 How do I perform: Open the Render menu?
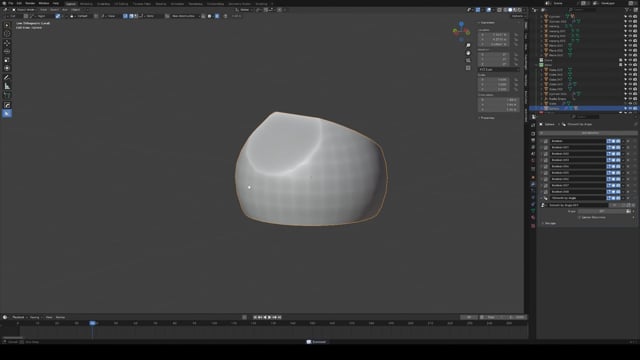(30, 3)
